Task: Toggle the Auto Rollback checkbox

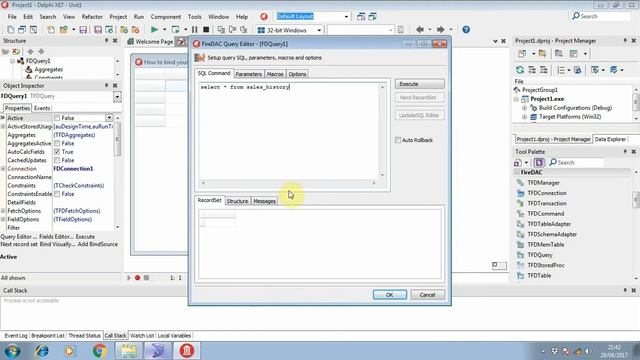Action: pos(398,140)
